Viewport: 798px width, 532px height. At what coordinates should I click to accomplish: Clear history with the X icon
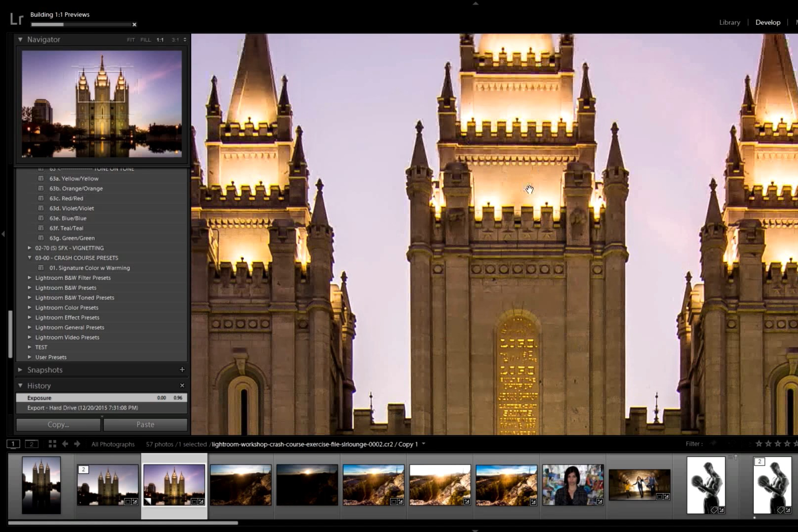[182, 386]
